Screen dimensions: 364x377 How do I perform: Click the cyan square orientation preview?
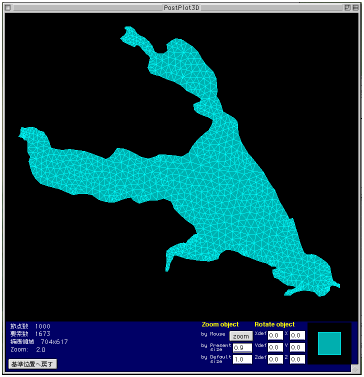tap(329, 343)
